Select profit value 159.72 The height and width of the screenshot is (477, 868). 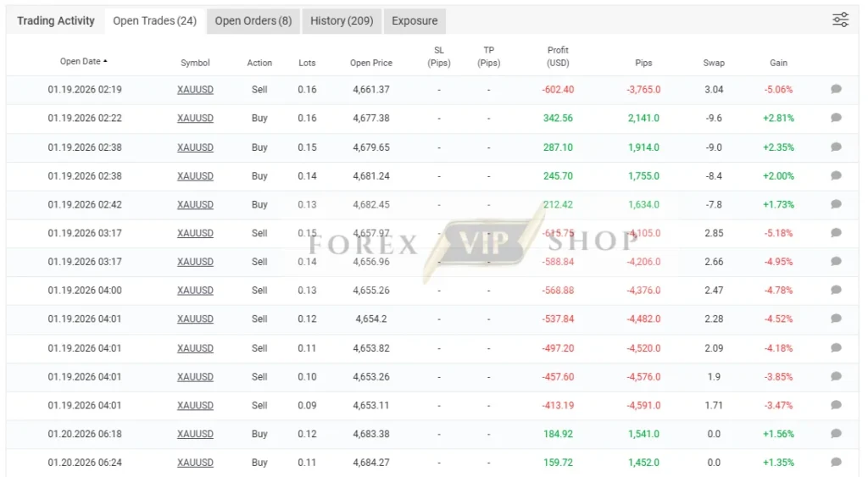click(x=558, y=463)
